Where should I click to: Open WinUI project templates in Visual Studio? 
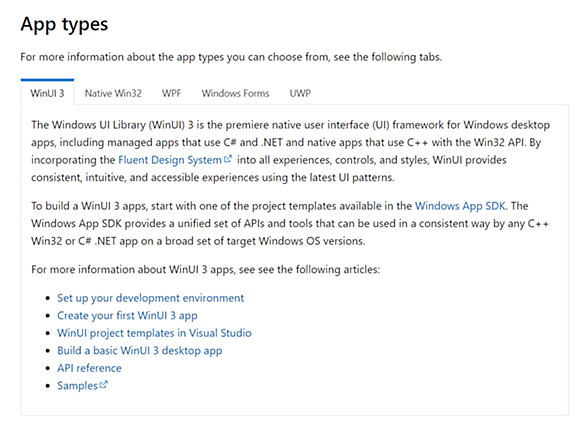tap(154, 333)
